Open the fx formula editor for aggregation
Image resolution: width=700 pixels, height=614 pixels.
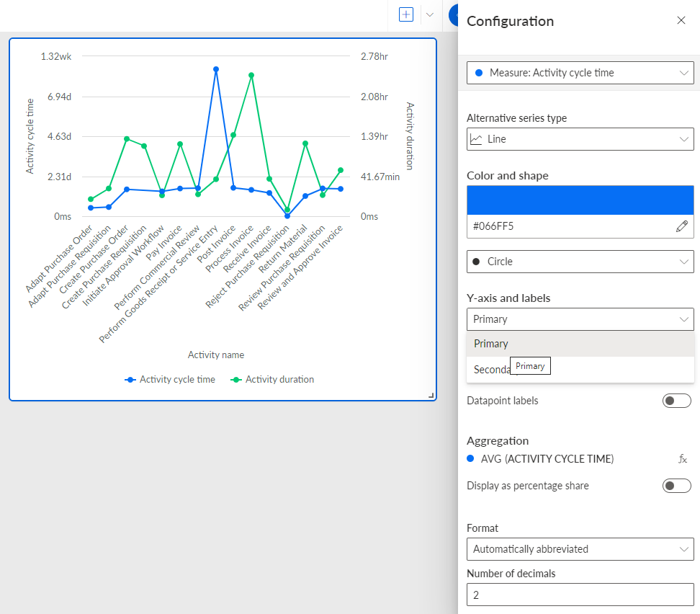click(x=683, y=459)
